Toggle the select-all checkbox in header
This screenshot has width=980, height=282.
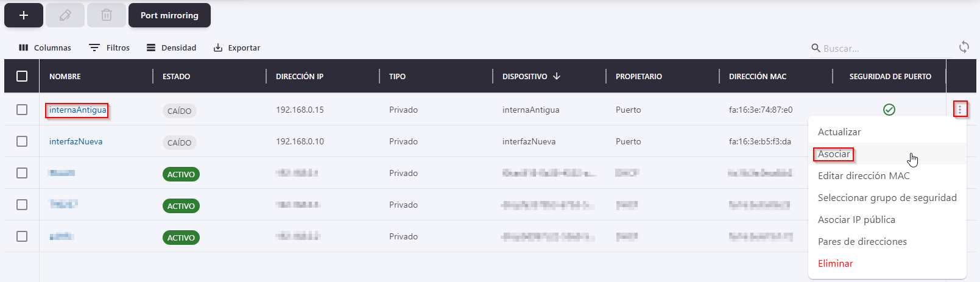(x=22, y=76)
